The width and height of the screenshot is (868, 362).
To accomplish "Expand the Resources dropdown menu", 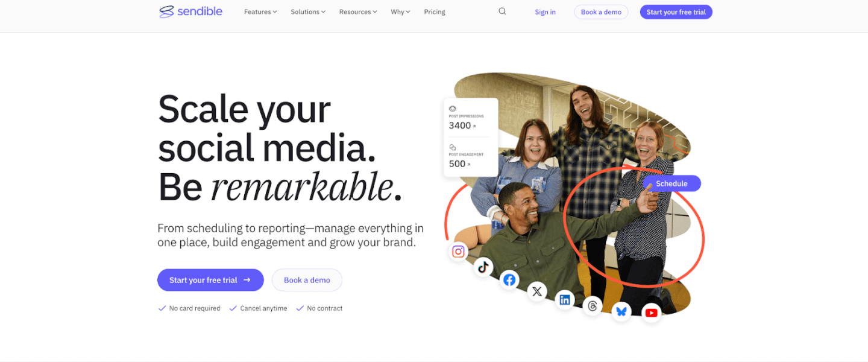I will tap(358, 11).
